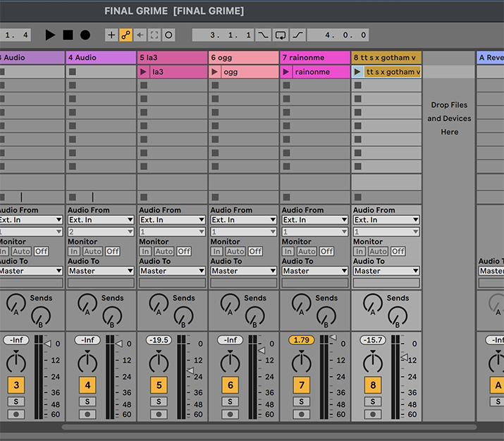This screenshot has height=441, width=504.
Task: Set track 7 monitor to Off
Action: pyautogui.click(x=327, y=251)
